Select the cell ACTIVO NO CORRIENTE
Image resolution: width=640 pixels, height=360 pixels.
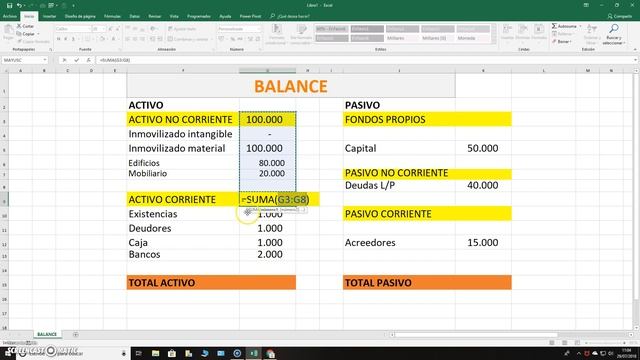coord(183,120)
